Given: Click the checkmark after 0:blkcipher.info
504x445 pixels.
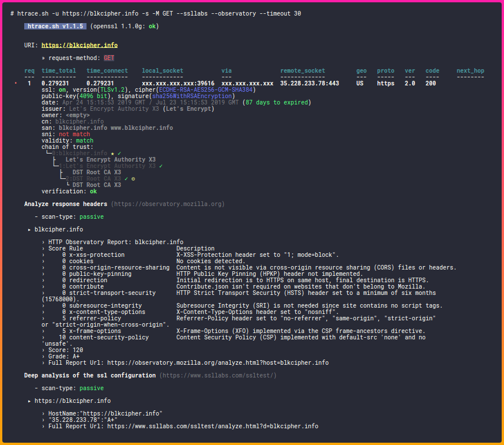Looking at the screenshot, I should click(119, 154).
